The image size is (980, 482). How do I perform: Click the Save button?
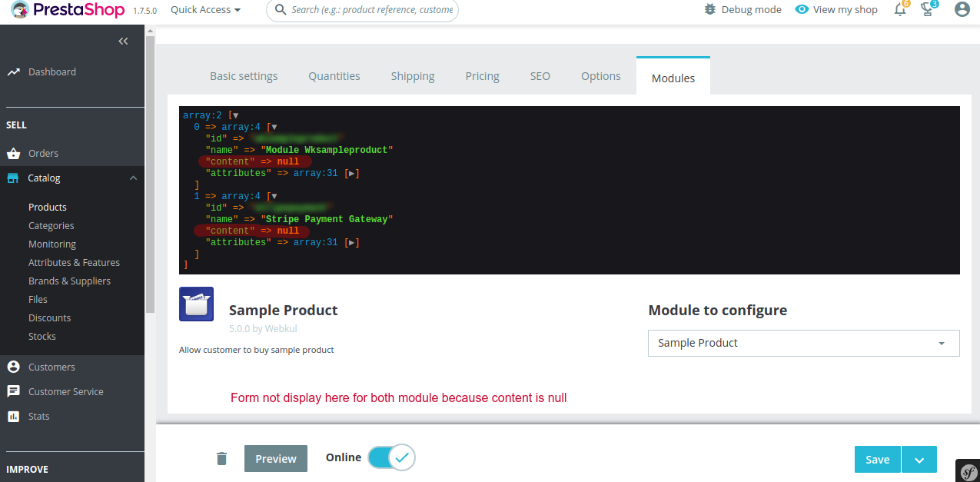tap(877, 459)
